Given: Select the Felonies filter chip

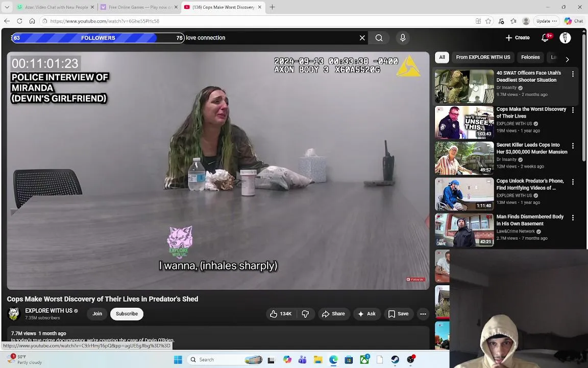Looking at the screenshot, I should coord(530,57).
